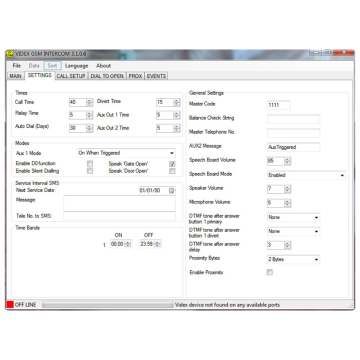Tick the Enable Proximity checkbox
Image resolution: width=360 pixels, height=360 pixels.
click(x=269, y=272)
